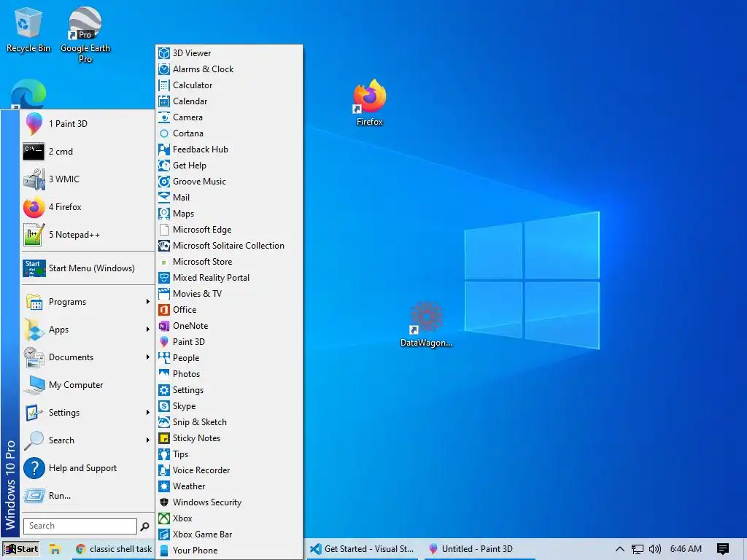Open Start Menu (Windows) entry
747x560 pixels.
point(88,268)
